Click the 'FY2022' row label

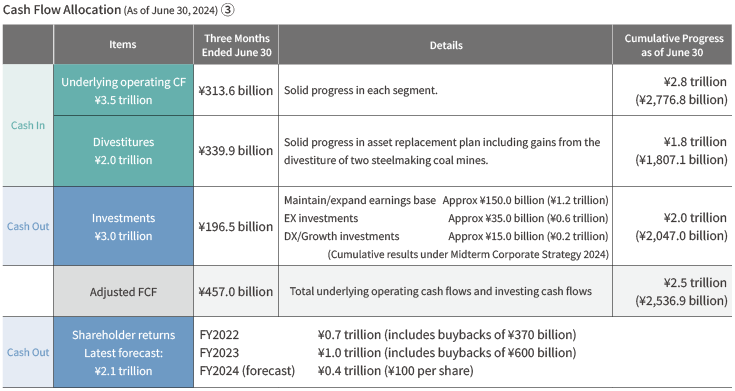219,335
